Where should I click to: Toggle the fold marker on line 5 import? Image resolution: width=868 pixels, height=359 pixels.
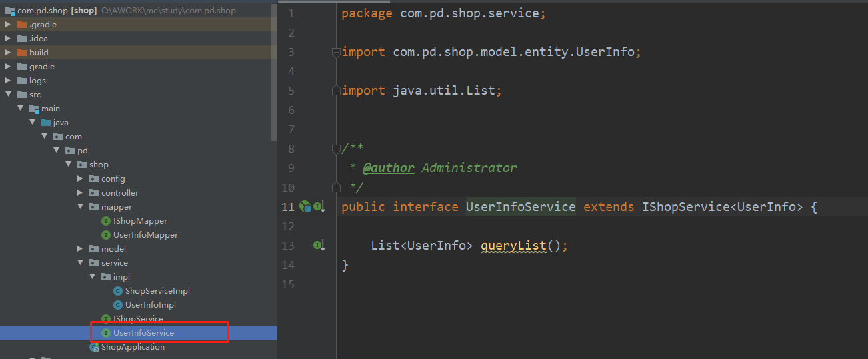(336, 91)
